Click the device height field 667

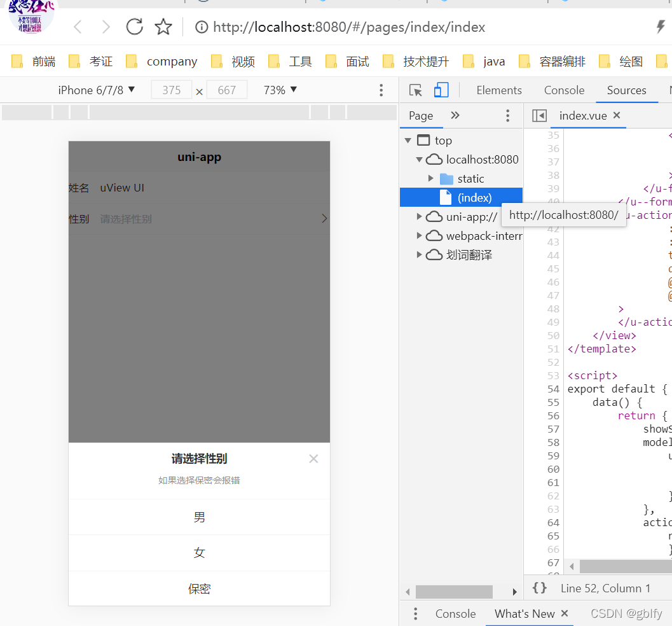click(227, 90)
